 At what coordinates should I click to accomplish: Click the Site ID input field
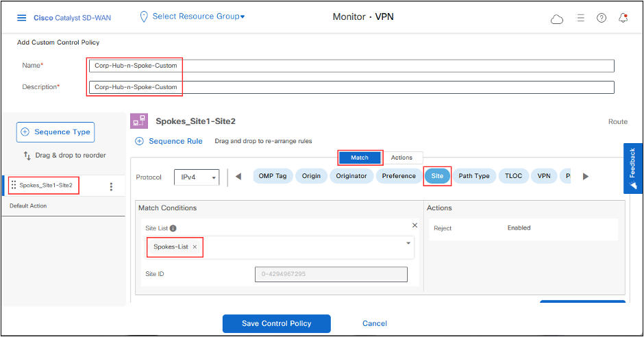tap(331, 274)
